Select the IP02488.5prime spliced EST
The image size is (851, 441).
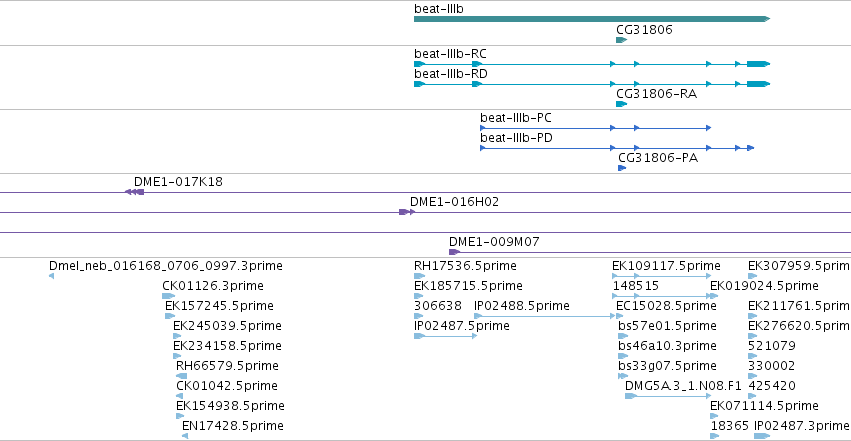click(x=544, y=316)
